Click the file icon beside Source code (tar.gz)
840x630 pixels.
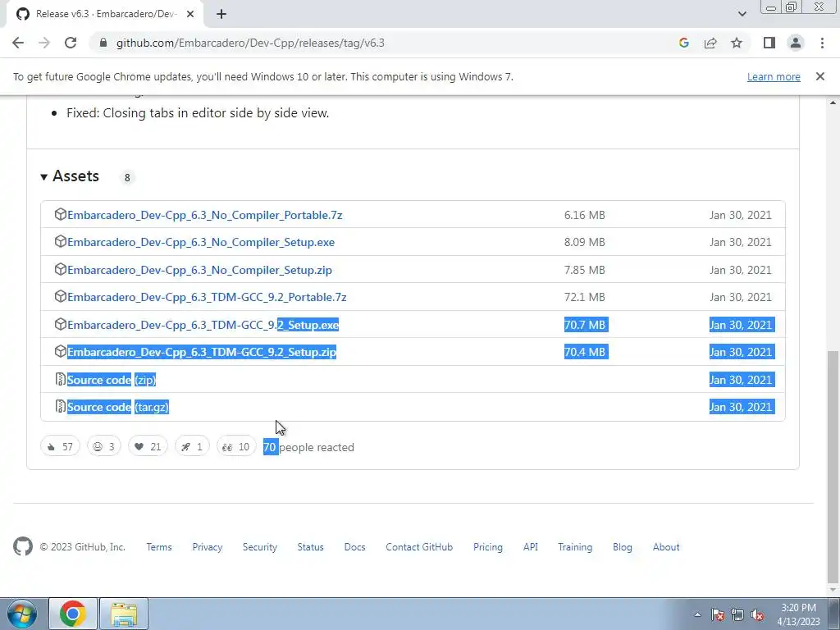coord(61,407)
